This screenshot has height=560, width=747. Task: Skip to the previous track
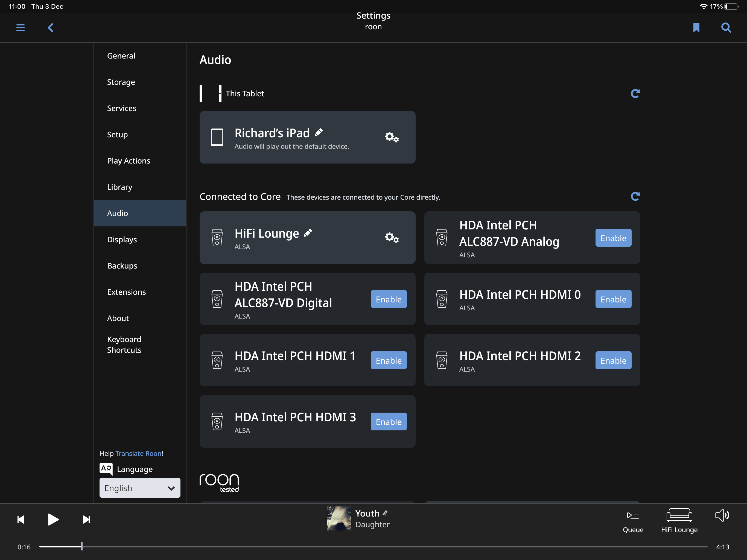[x=21, y=520]
